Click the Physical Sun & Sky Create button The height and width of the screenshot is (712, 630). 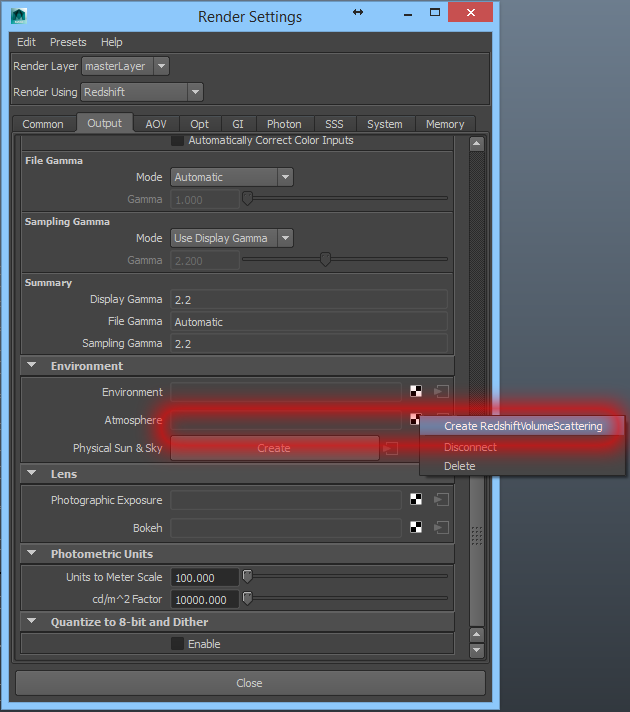point(274,448)
